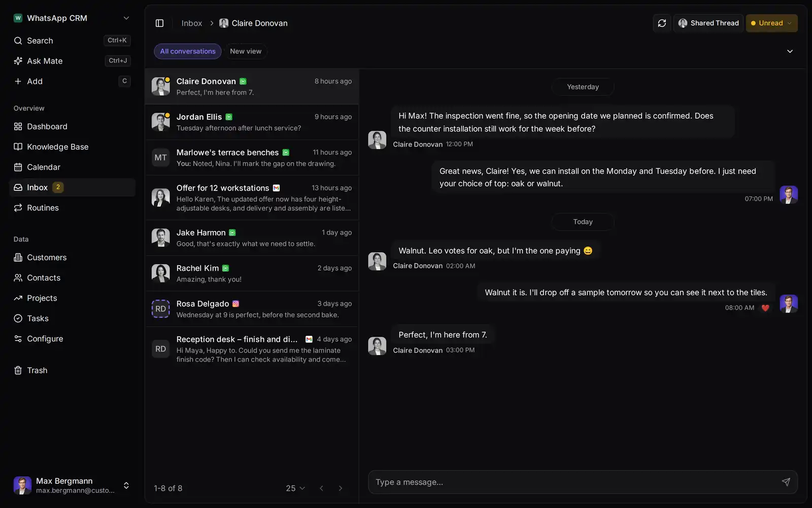Image resolution: width=812 pixels, height=508 pixels.
Task: Focus the Type a message field
Action: [x=583, y=482]
